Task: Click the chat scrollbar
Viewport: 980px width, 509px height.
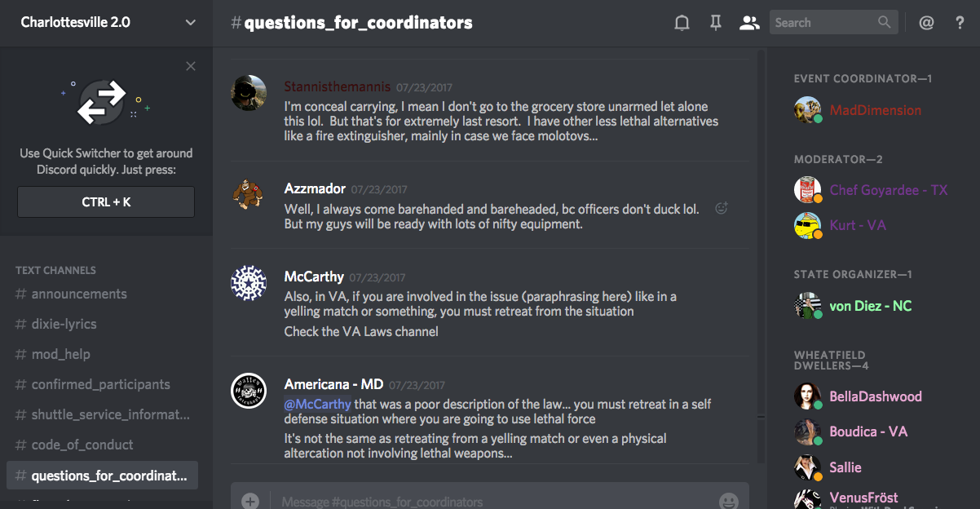Action: coord(761,245)
